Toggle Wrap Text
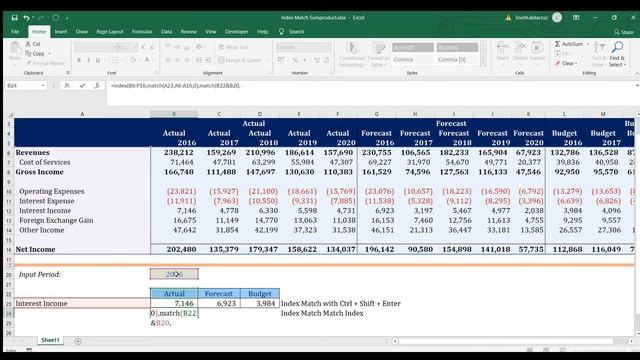Viewport: 640px width, 360px height. [233, 47]
